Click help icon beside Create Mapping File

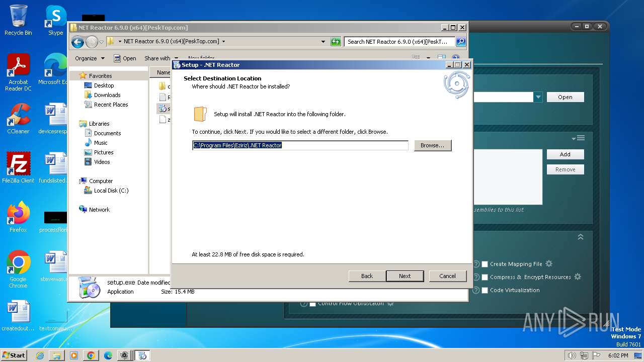click(476, 264)
